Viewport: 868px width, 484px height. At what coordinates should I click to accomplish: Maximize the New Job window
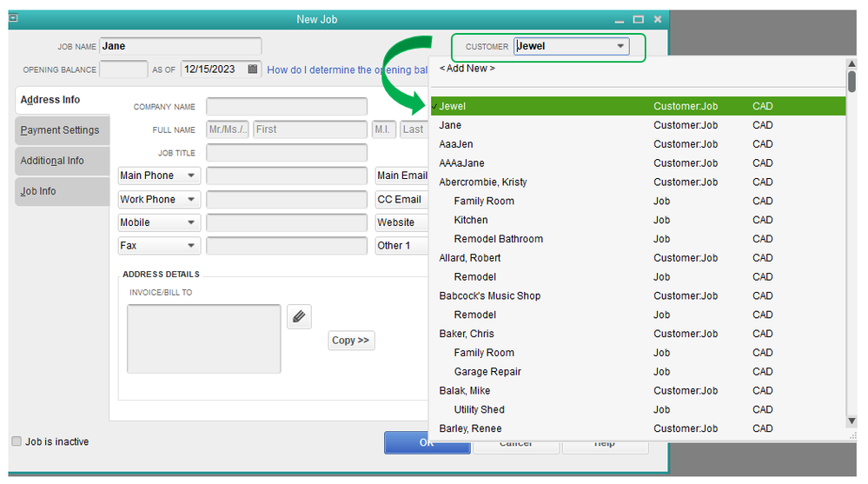click(639, 19)
